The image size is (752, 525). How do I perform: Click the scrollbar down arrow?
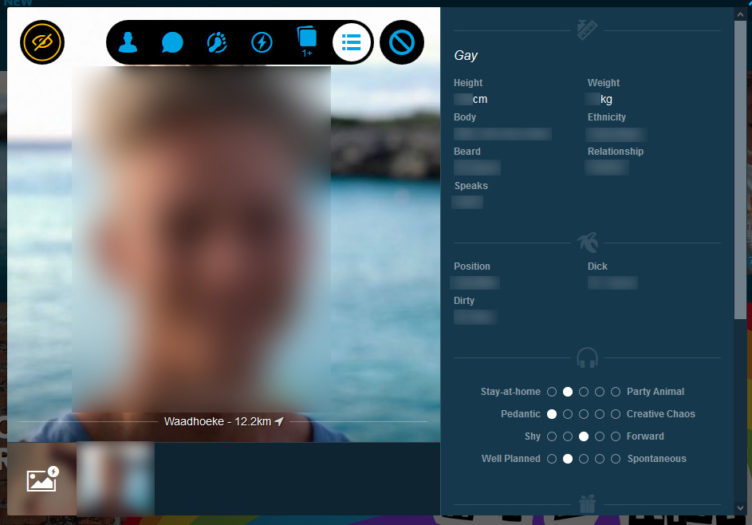pyautogui.click(x=740, y=508)
